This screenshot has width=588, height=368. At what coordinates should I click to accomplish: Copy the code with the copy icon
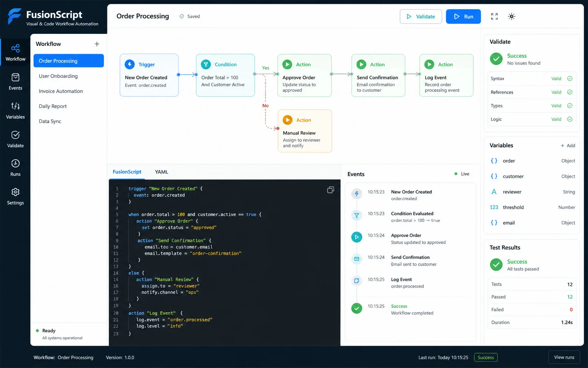(330, 190)
